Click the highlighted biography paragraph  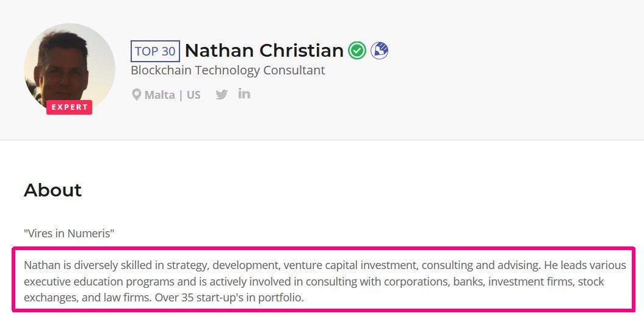coord(324,279)
